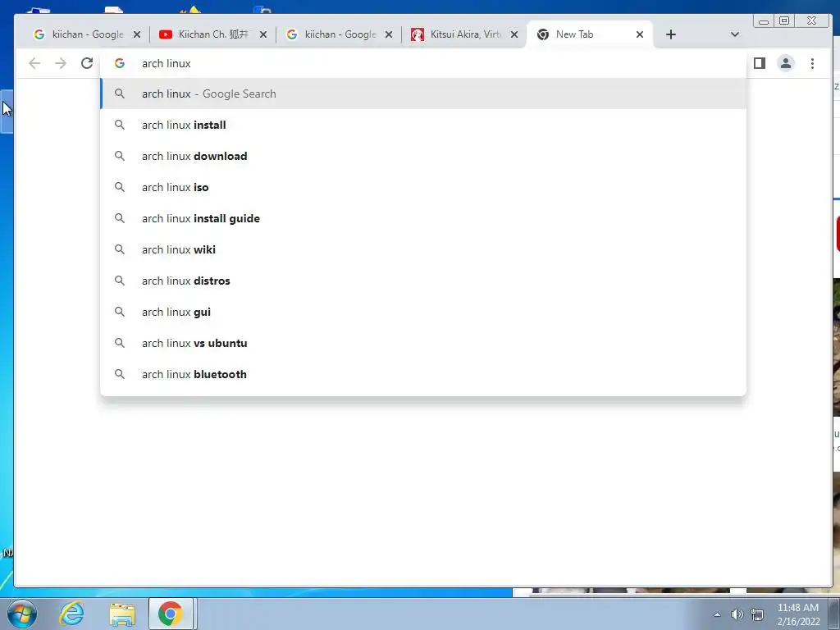
Task: Choose suggestion 'arch linux install'
Action: point(423,125)
